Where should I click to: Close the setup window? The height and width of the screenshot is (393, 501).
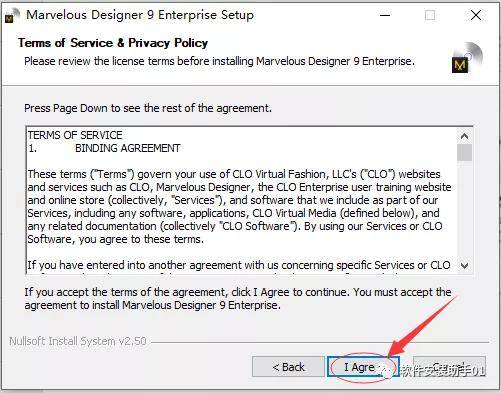coord(476,15)
